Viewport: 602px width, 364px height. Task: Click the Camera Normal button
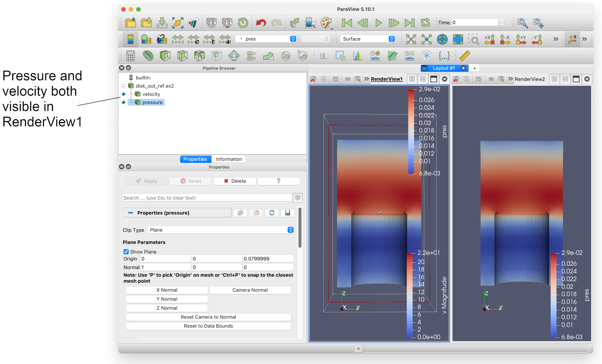coord(250,290)
